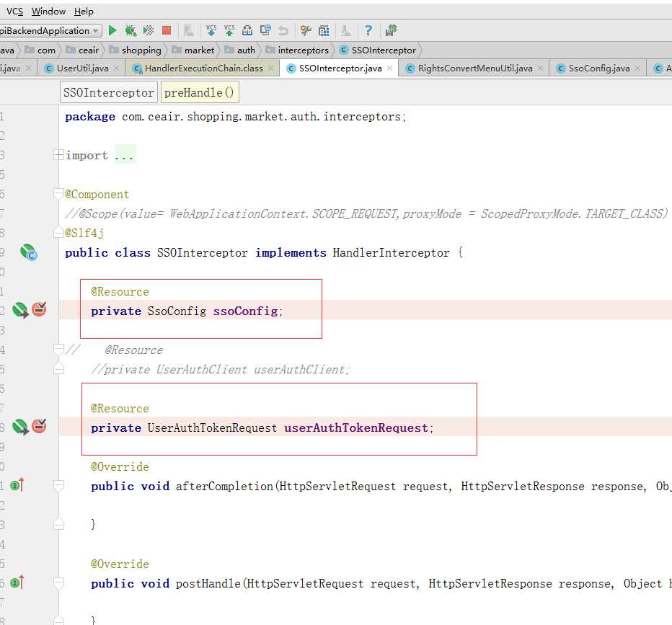Close the UserUtil.java tab
The width and height of the screenshot is (672, 625).
tap(118, 68)
